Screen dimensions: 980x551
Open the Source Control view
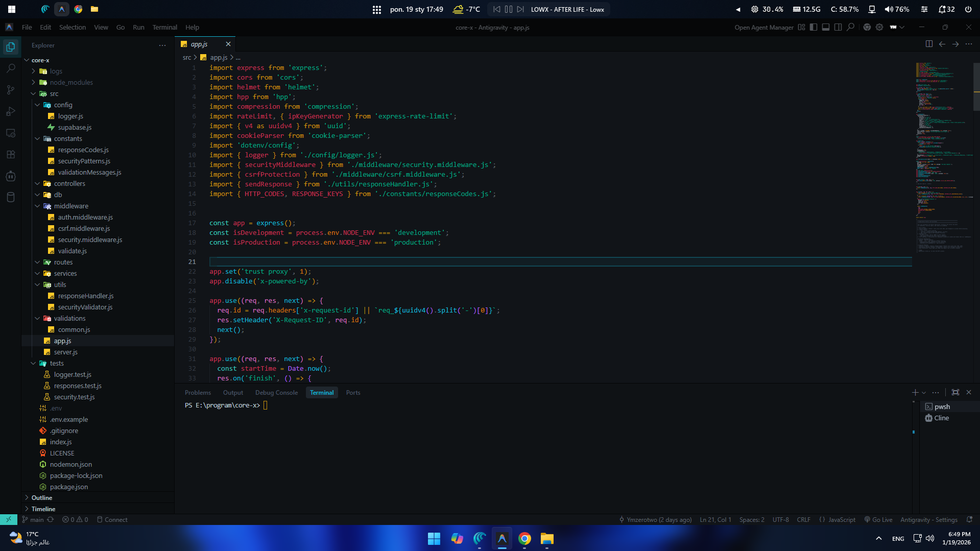click(11, 90)
